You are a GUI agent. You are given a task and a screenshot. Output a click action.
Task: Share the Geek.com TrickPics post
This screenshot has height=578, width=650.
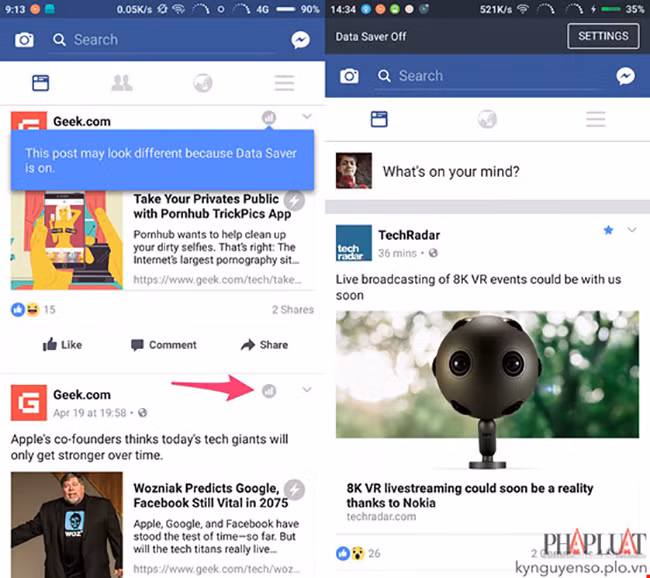pos(264,345)
